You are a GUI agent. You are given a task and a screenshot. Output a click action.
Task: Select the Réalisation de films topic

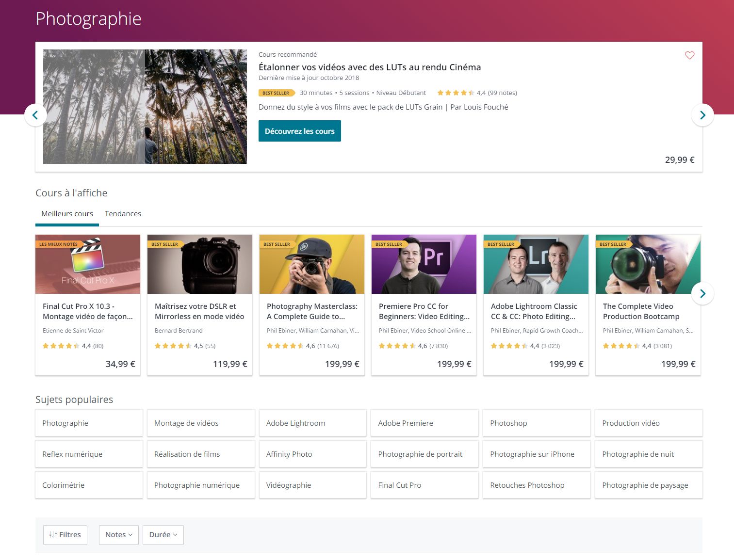[201, 454]
